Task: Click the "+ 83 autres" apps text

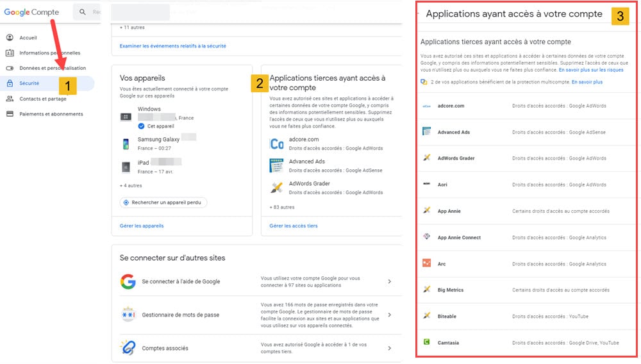Action: click(x=281, y=207)
